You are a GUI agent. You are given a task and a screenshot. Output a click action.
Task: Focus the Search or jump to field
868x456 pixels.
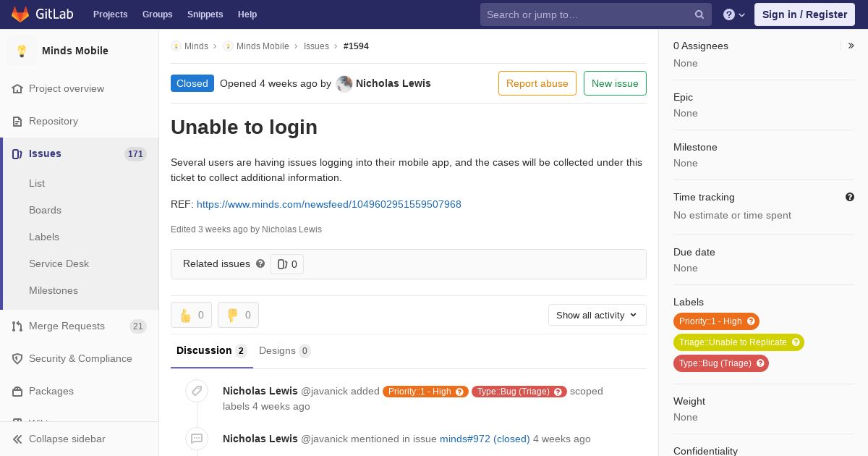pyautogui.click(x=596, y=14)
